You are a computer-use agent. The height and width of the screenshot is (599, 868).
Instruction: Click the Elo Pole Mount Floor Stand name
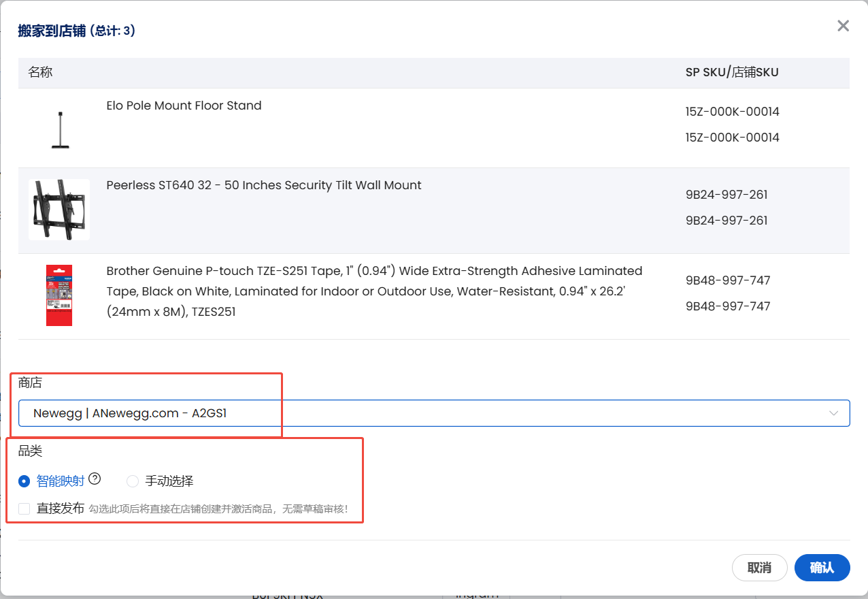(x=184, y=106)
